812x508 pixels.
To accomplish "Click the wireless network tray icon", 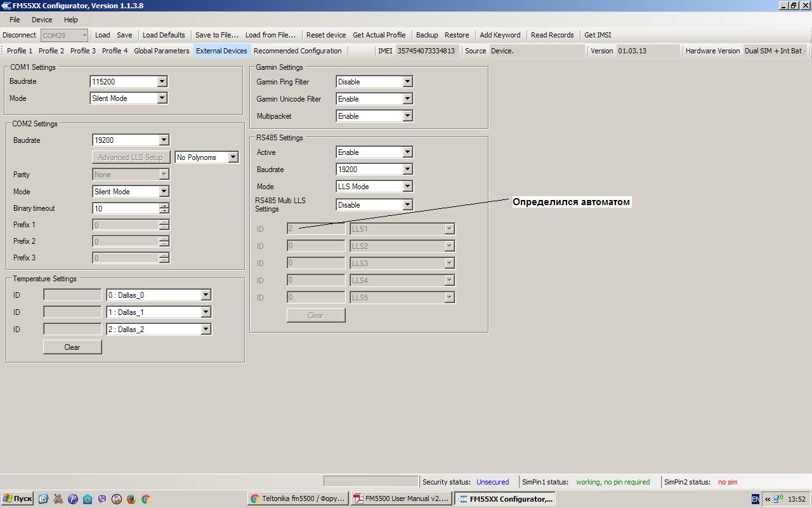I will (778, 499).
